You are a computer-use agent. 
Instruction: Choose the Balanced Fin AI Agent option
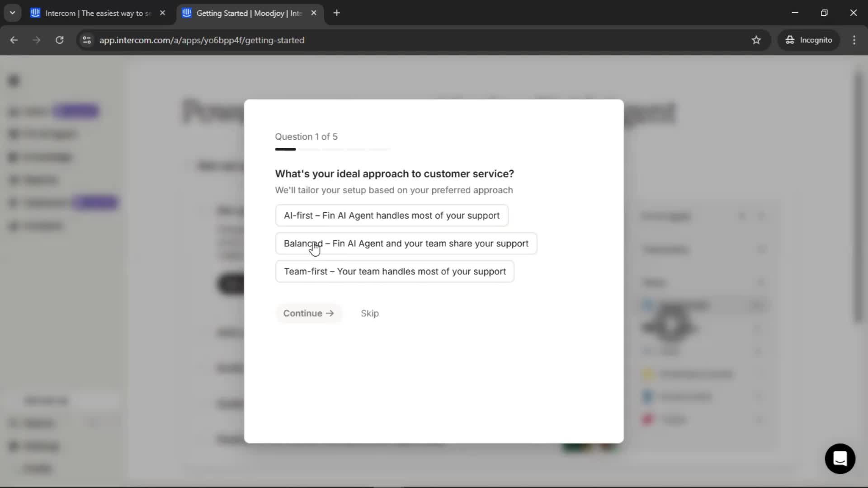coord(406,244)
